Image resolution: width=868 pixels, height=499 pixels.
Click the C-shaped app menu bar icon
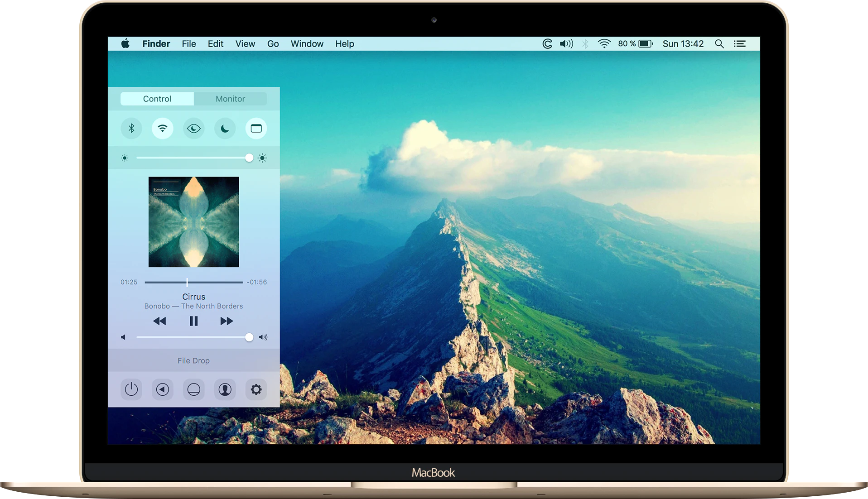[547, 44]
